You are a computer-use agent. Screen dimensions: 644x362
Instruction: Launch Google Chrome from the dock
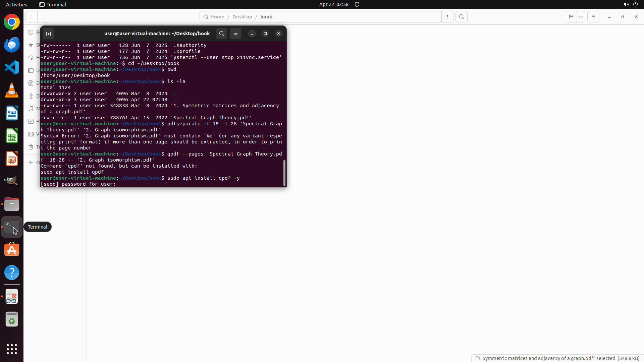[x=12, y=22]
